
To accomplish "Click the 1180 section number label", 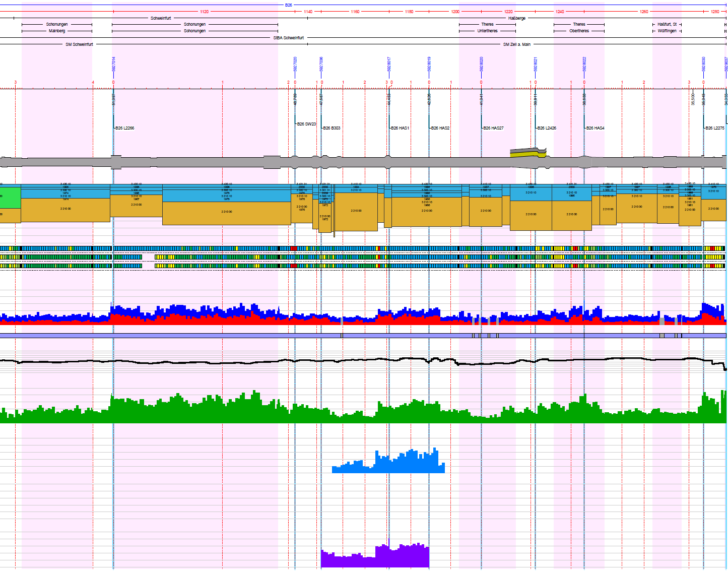I will click(409, 12).
